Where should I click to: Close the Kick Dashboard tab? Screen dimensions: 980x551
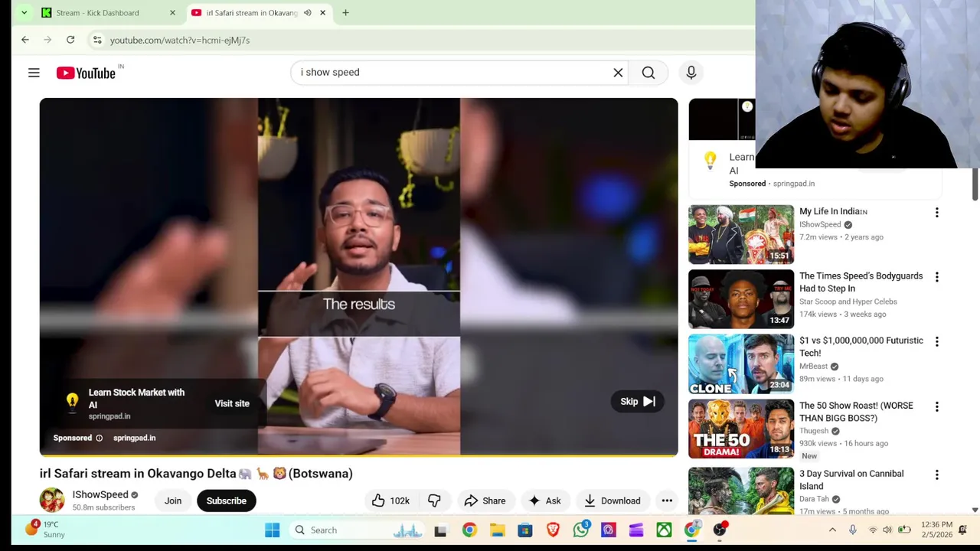click(x=172, y=13)
